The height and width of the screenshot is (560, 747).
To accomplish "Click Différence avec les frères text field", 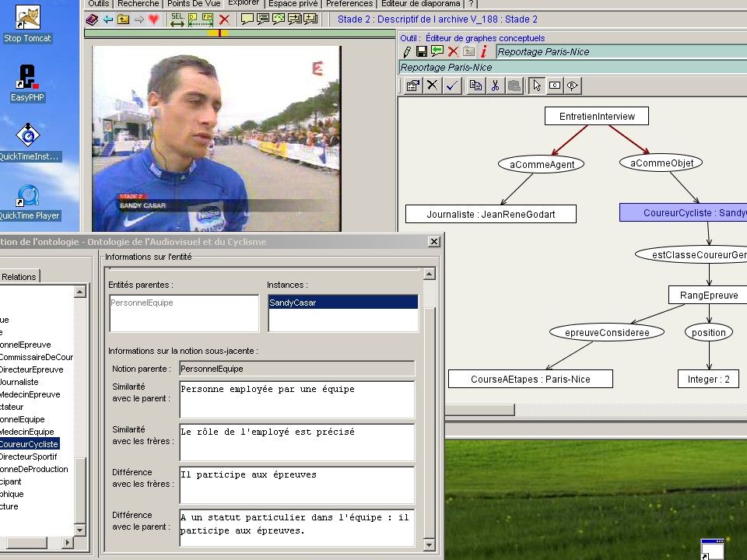I will (296, 485).
